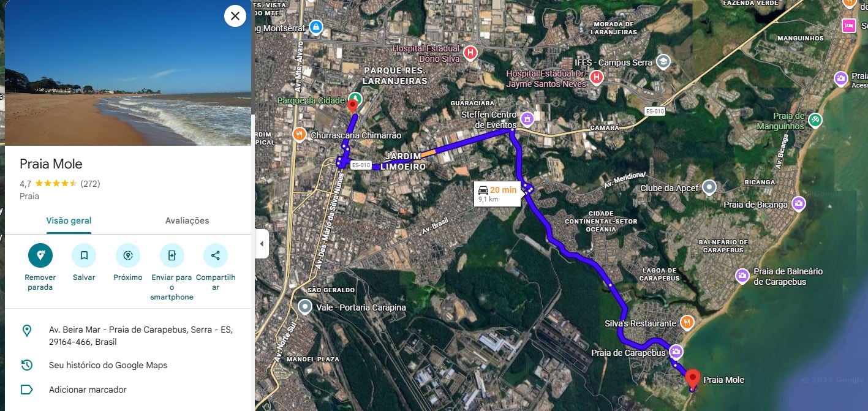Image resolution: width=868 pixels, height=411 pixels.
Task: Close the Praia Mole place panel
Action: [235, 15]
